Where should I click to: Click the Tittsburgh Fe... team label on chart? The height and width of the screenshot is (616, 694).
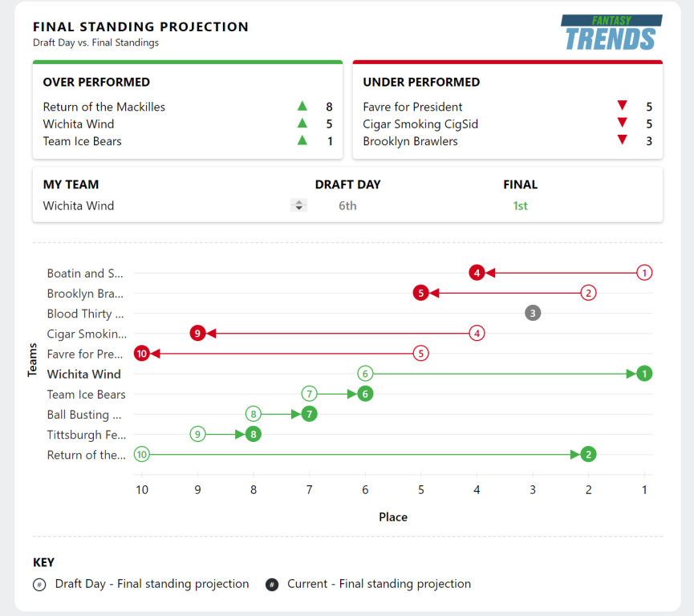click(86, 435)
